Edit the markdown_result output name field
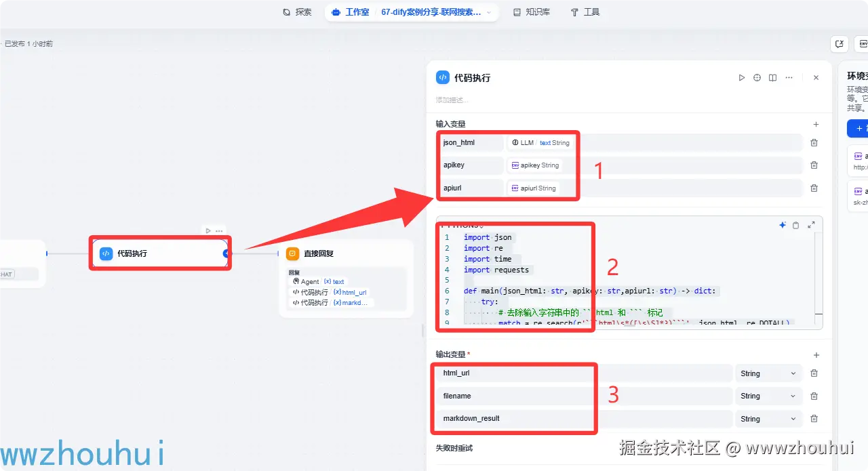The width and height of the screenshot is (868, 471). (584, 419)
